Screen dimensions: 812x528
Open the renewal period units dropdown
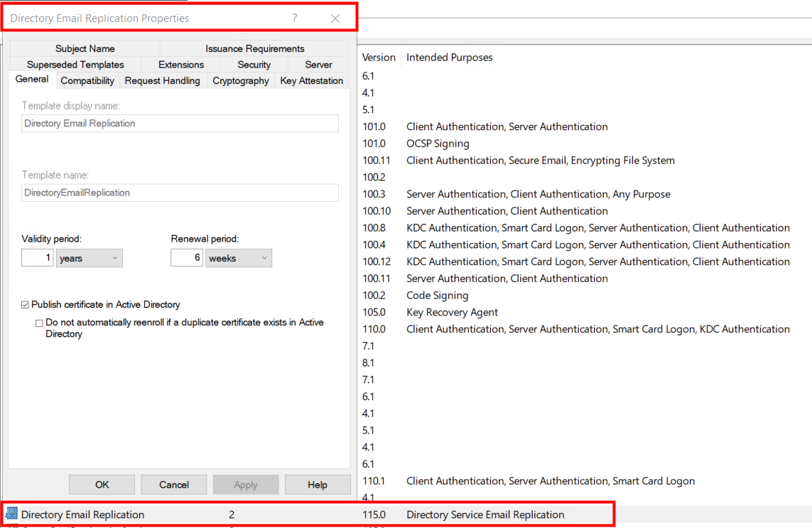point(238,258)
